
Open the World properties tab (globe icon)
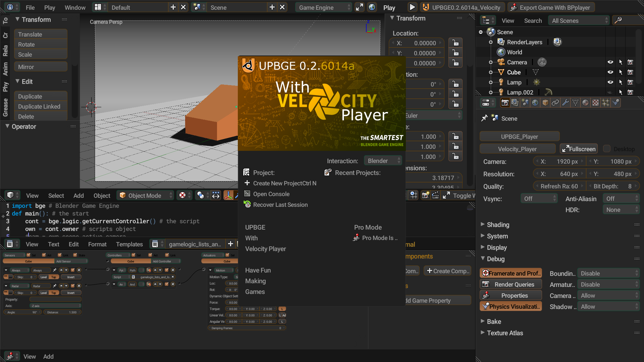point(535,103)
